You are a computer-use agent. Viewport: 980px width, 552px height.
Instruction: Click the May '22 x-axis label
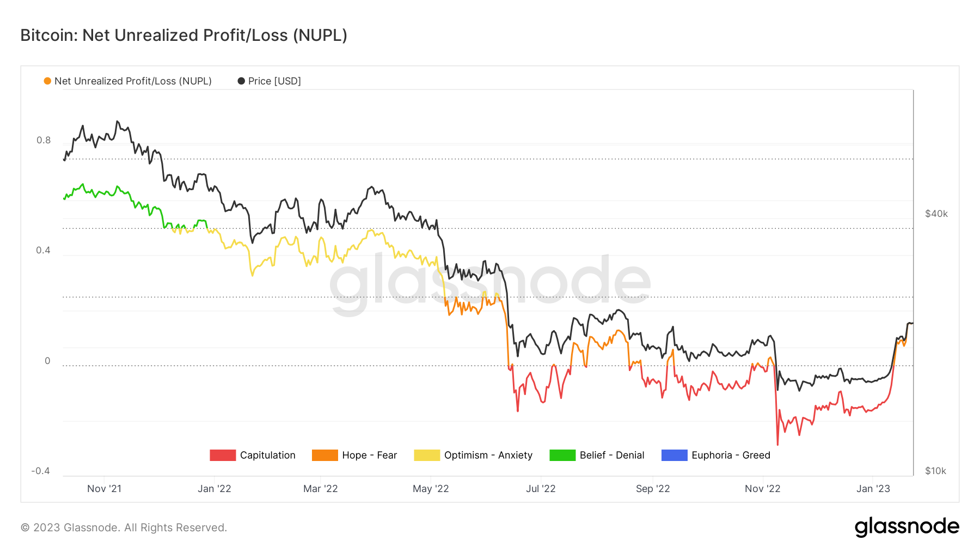[x=431, y=489]
